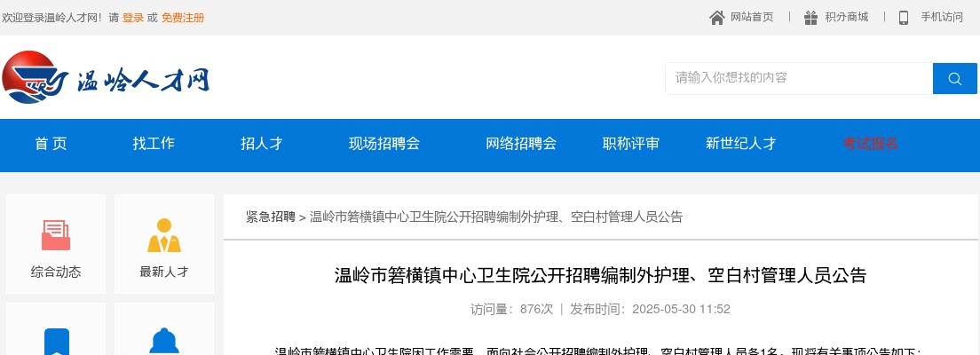This screenshot has height=355, width=980.
Task: Go to 现场招聘会 in the menu
Action: [384, 144]
